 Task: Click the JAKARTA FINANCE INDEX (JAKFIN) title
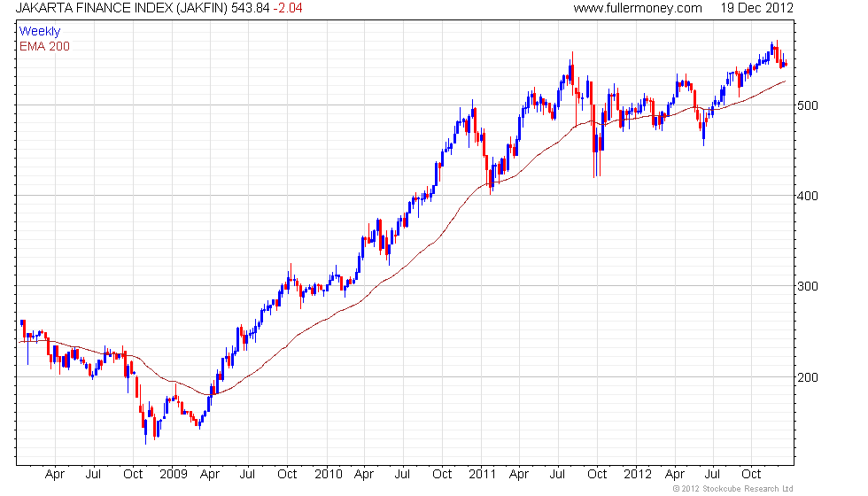pyautogui.click(x=122, y=8)
